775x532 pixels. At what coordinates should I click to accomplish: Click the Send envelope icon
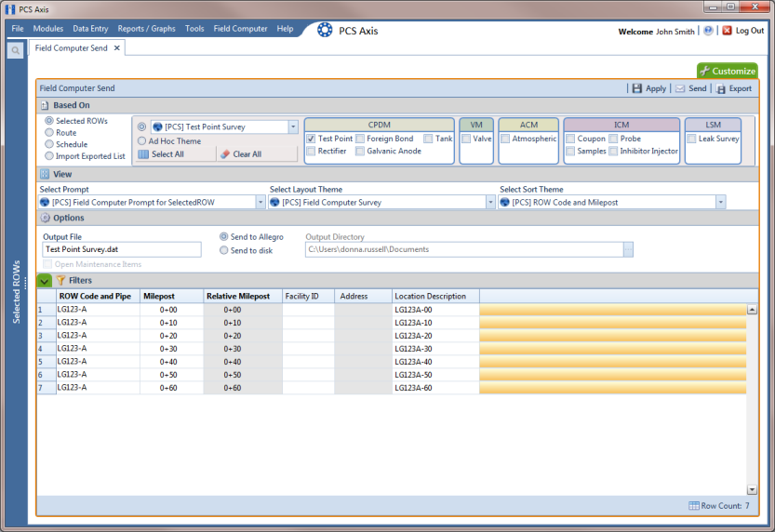(x=680, y=88)
